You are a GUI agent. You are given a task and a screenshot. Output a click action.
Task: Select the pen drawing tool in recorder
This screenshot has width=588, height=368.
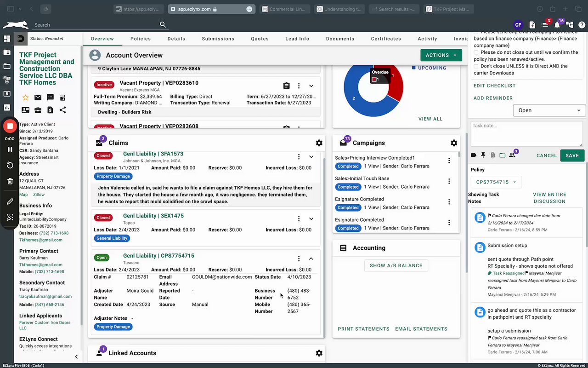(x=10, y=201)
